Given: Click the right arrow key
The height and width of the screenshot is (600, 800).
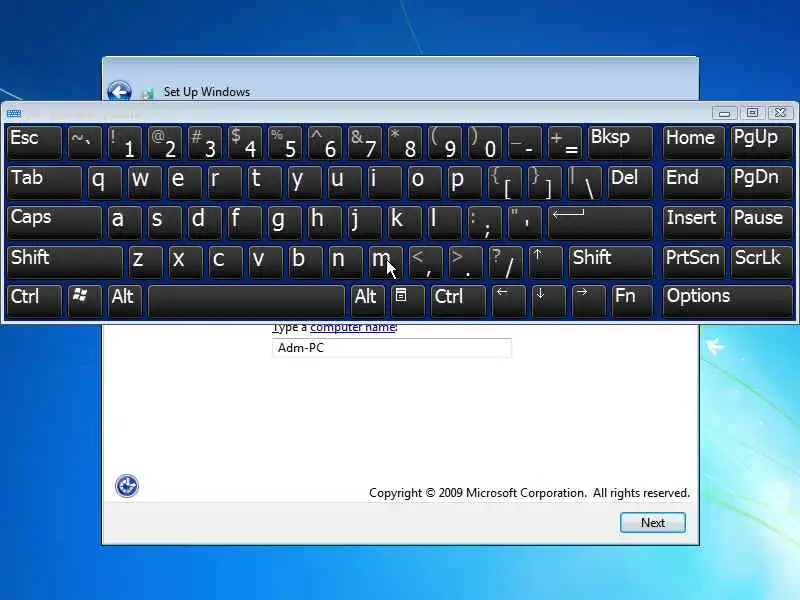Looking at the screenshot, I should tap(588, 301).
